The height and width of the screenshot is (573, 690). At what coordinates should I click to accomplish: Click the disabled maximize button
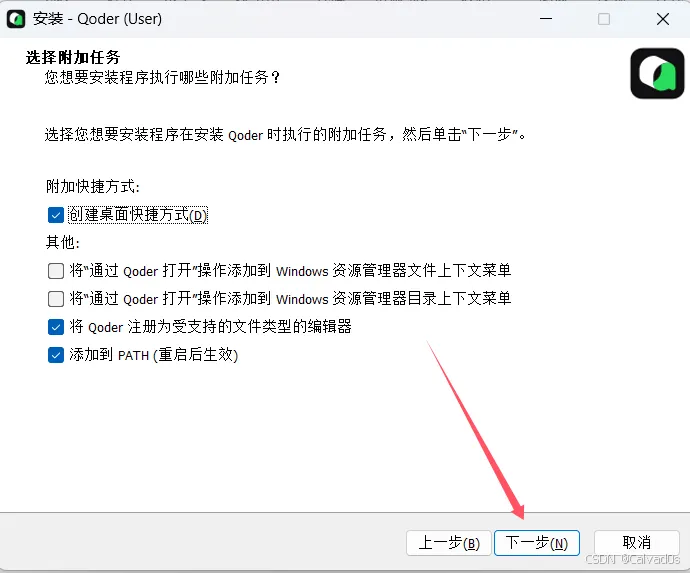(604, 19)
